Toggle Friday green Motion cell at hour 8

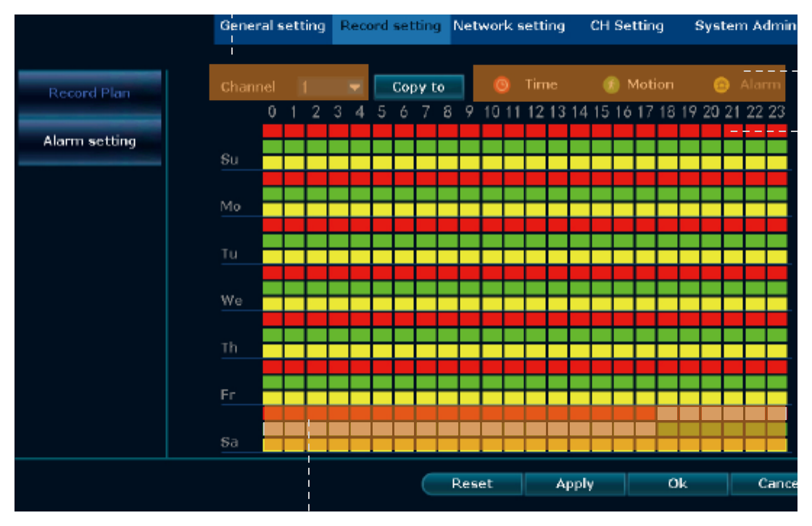[448, 382]
